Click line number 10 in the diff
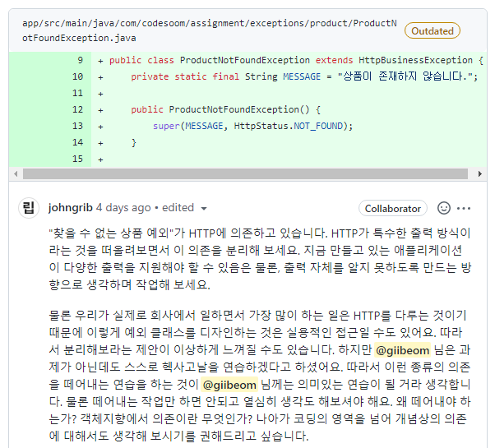Viewport: 495px width, 448px height. point(77,76)
